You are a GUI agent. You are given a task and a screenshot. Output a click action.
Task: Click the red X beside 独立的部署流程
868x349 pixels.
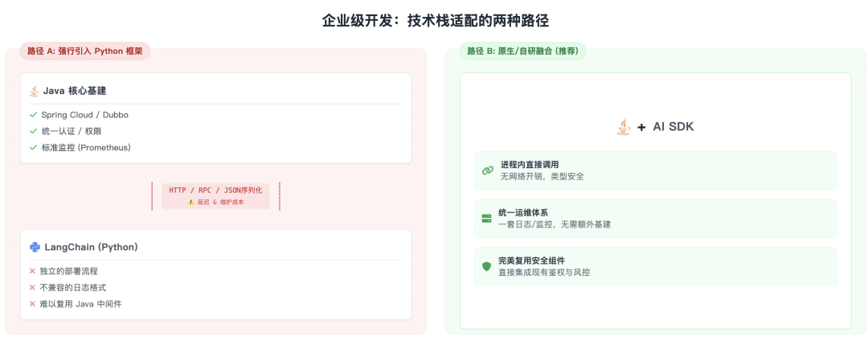coord(32,271)
